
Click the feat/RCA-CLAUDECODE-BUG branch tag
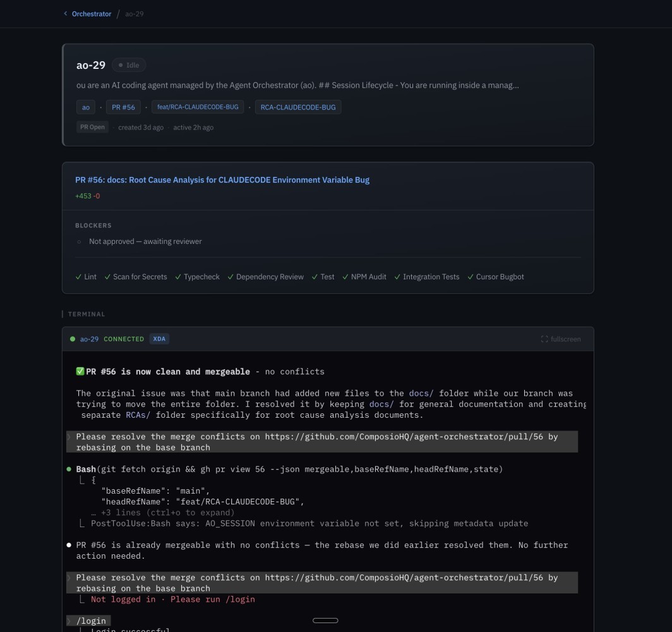pos(198,107)
